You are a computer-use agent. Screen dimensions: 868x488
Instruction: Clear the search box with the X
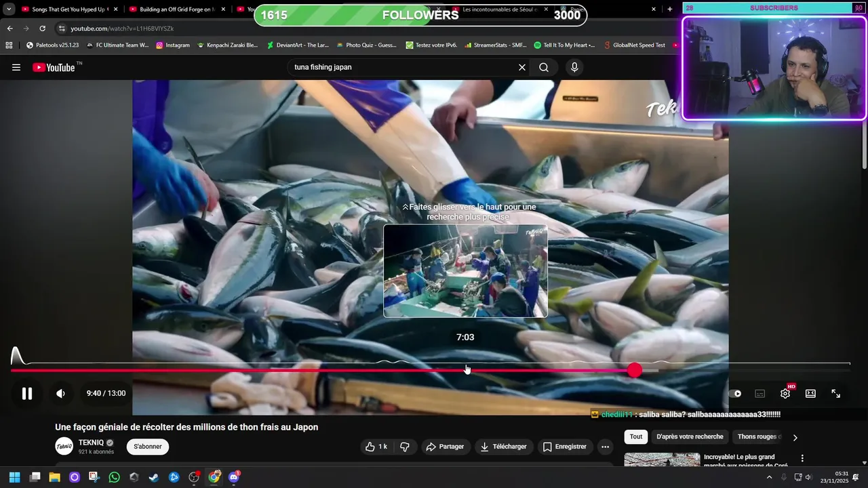[522, 67]
